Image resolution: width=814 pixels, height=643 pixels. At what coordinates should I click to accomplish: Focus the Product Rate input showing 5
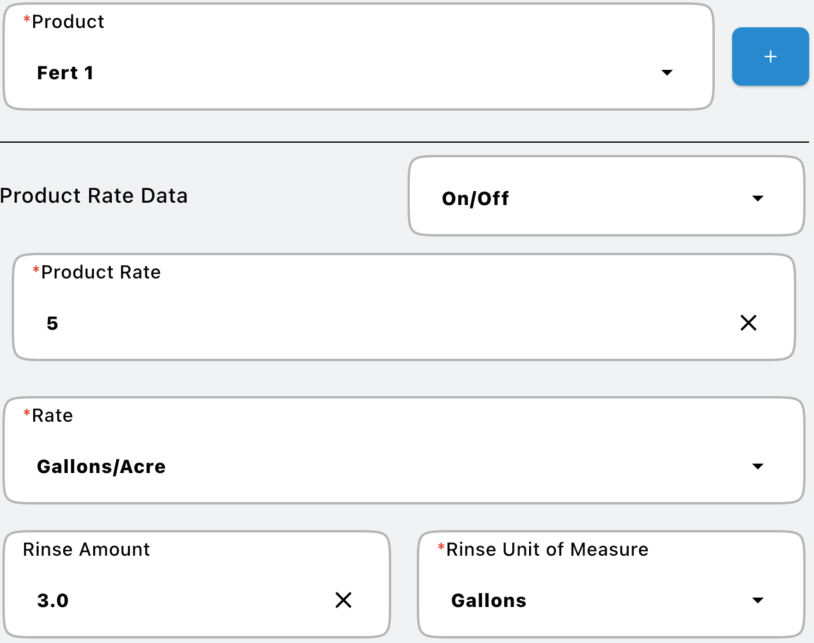coord(380,323)
